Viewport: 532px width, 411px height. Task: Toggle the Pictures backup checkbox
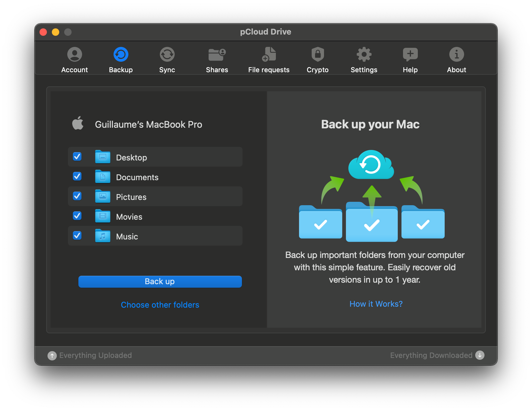pos(77,196)
